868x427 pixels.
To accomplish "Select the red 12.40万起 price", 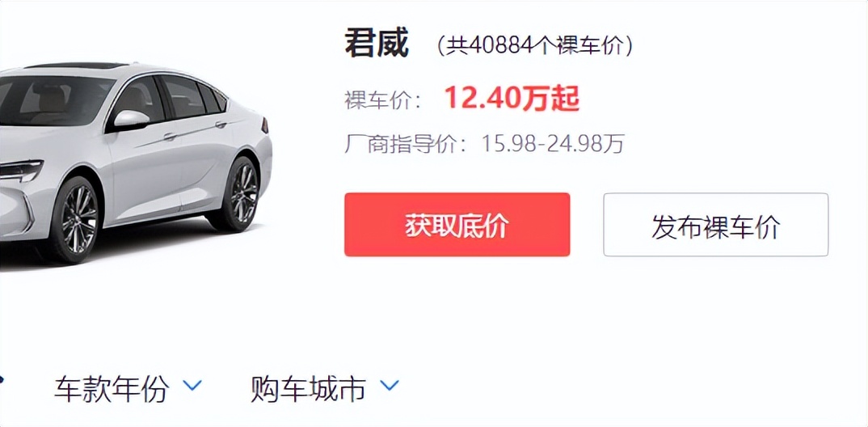I will [x=512, y=99].
